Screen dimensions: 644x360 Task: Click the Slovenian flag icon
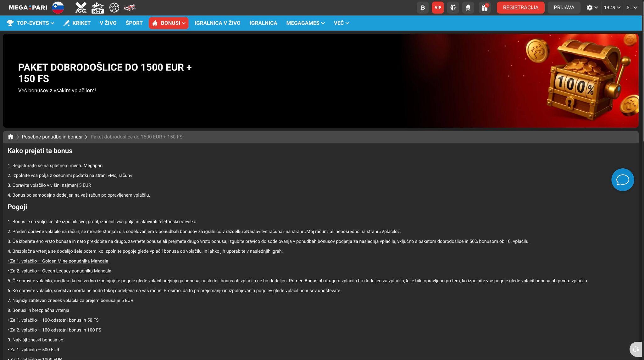coord(58,8)
